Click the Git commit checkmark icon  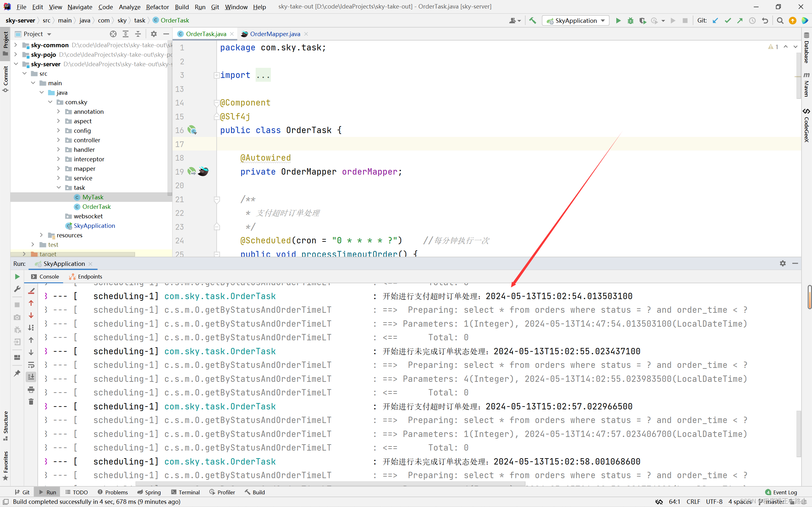(x=728, y=21)
